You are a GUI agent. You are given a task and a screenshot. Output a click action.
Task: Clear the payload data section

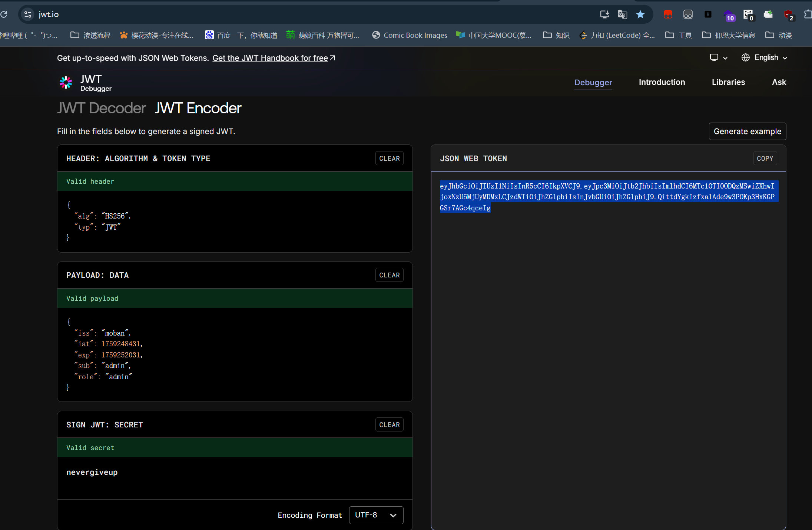tap(389, 275)
